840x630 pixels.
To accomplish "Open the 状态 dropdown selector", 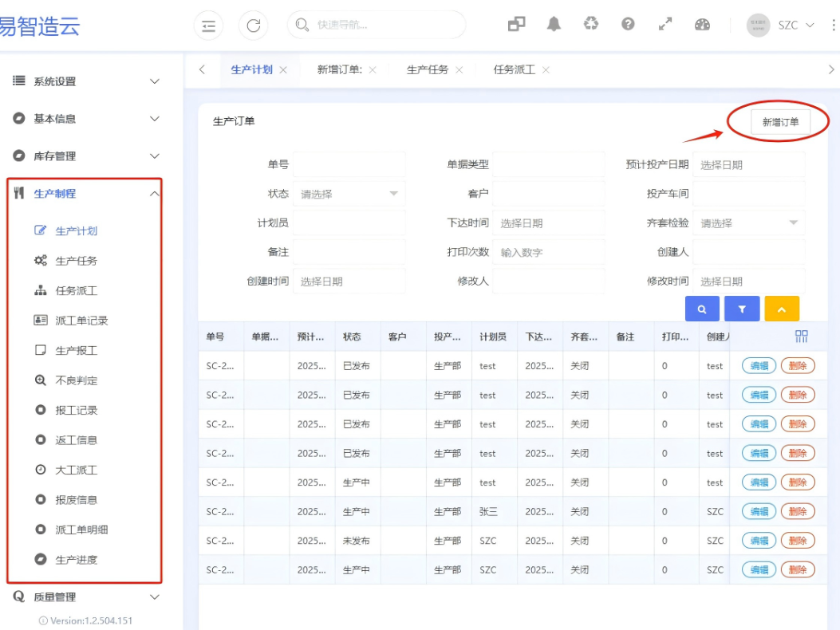I will [349, 194].
